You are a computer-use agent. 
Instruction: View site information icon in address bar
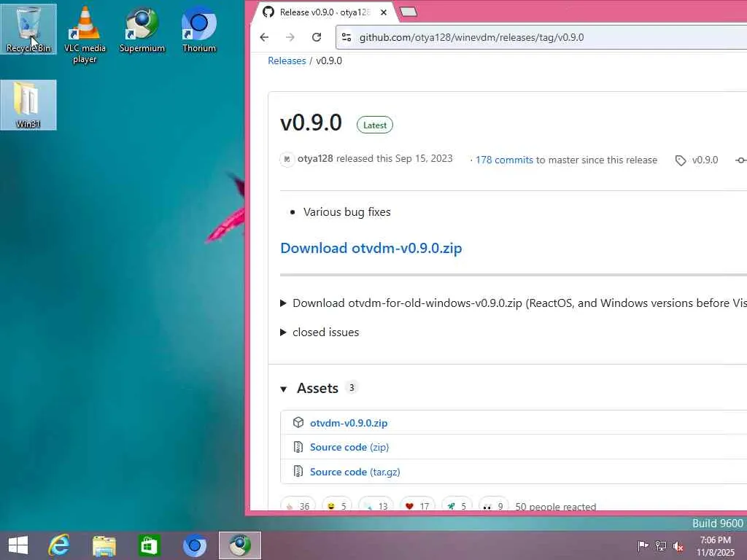tap(347, 37)
